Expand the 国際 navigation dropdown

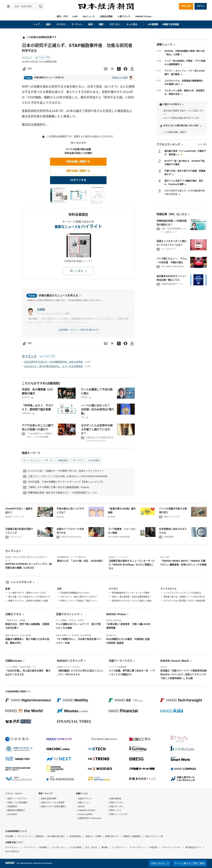pos(102,24)
